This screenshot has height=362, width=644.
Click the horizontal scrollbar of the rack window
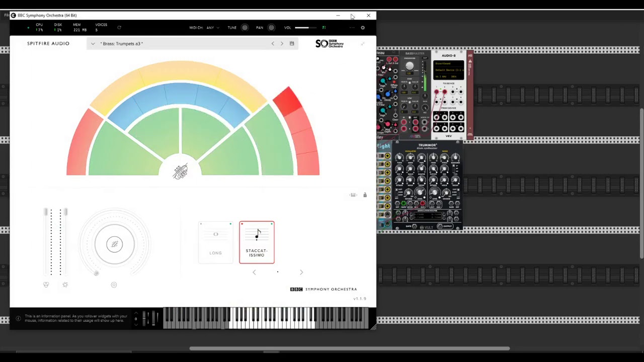(350, 348)
